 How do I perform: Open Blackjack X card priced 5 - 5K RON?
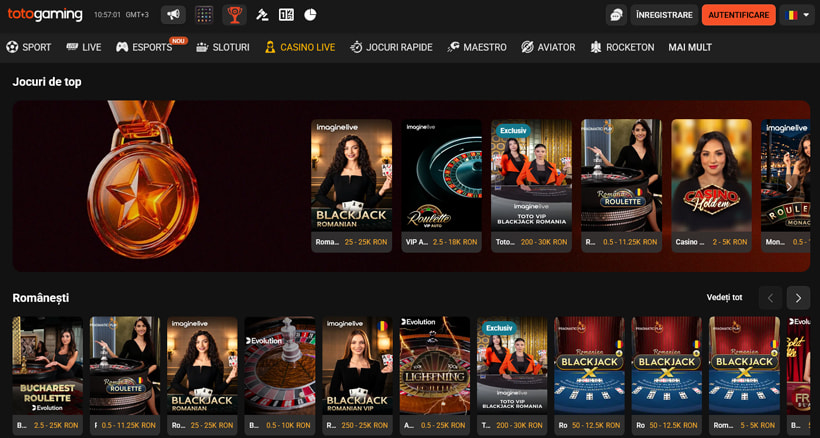coord(744,376)
